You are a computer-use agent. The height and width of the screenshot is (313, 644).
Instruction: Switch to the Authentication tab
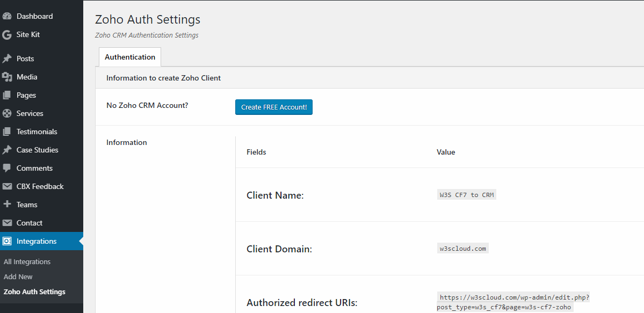coord(130,57)
